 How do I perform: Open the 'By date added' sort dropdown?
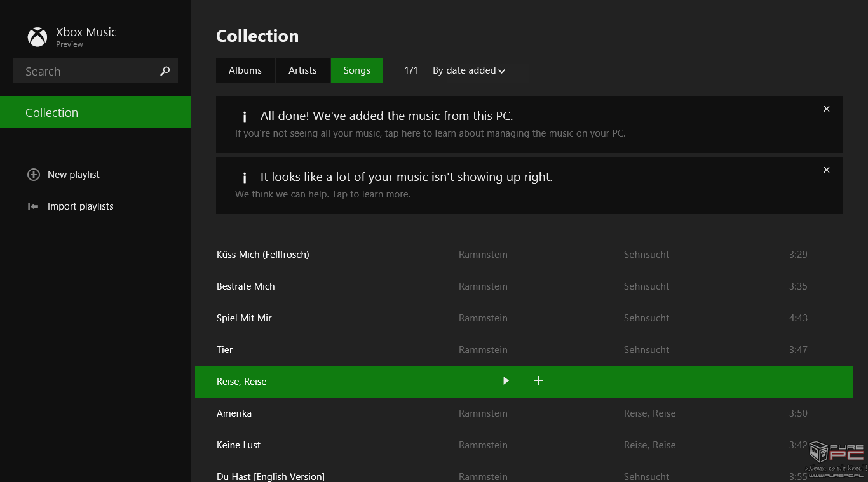pos(469,70)
